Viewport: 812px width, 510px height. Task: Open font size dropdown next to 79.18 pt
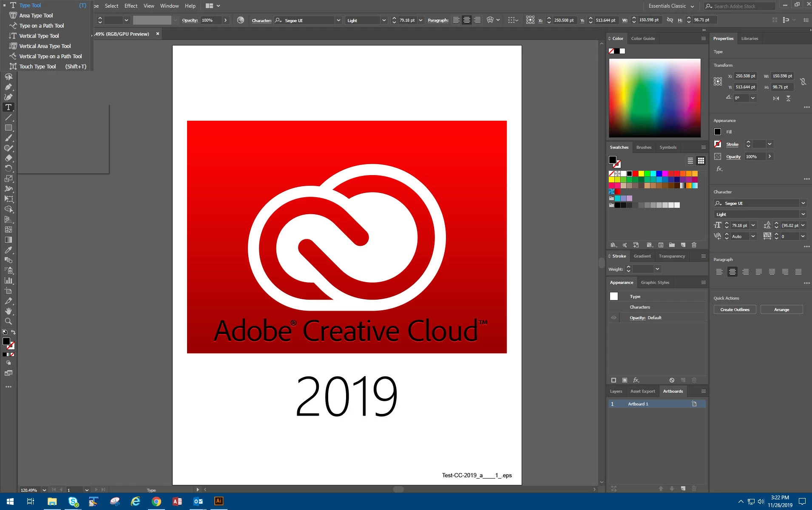(420, 20)
